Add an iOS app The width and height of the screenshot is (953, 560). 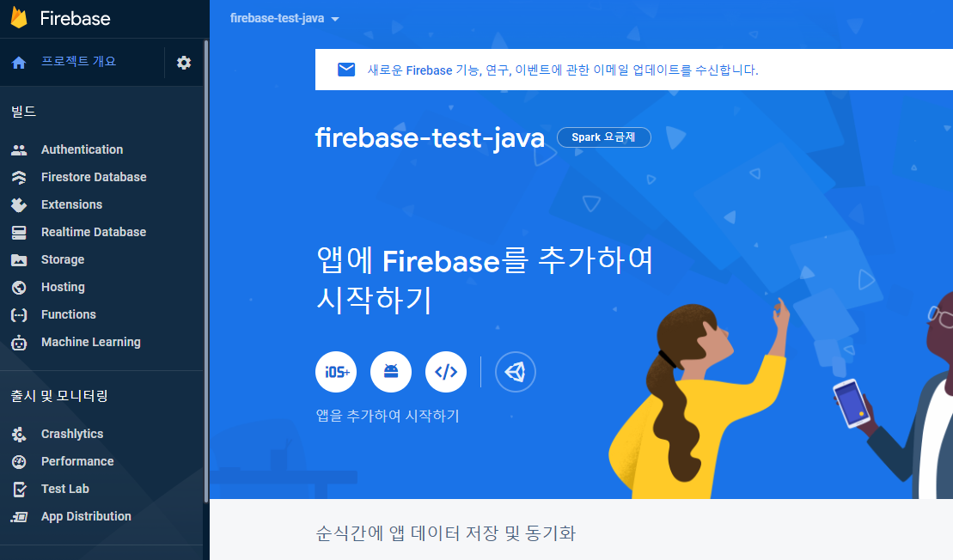(x=335, y=372)
